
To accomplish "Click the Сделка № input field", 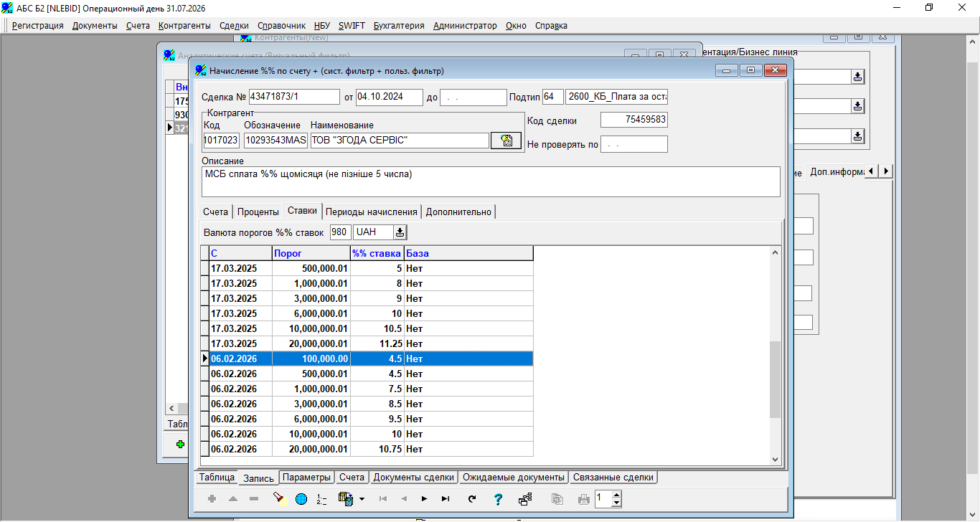I will (x=294, y=97).
